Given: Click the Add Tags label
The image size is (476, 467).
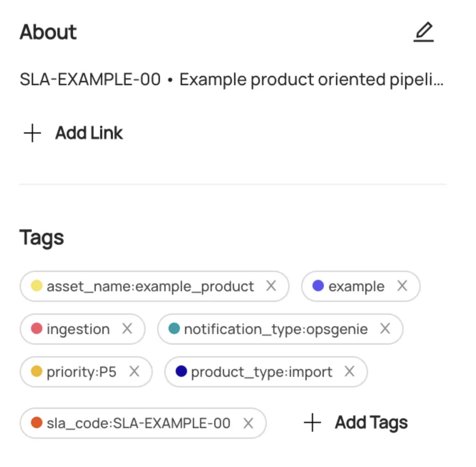Looking at the screenshot, I should tap(371, 422).
